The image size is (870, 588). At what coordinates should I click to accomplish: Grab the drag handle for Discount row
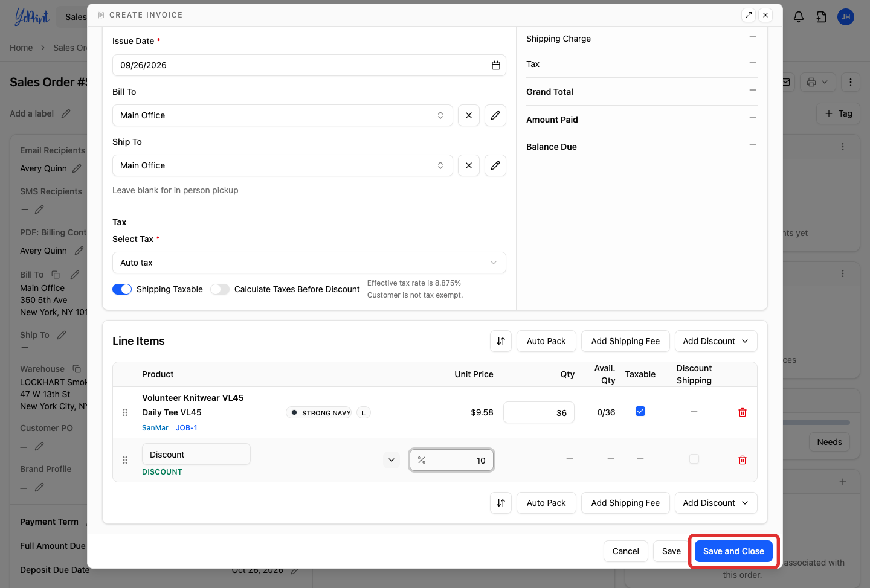click(125, 460)
